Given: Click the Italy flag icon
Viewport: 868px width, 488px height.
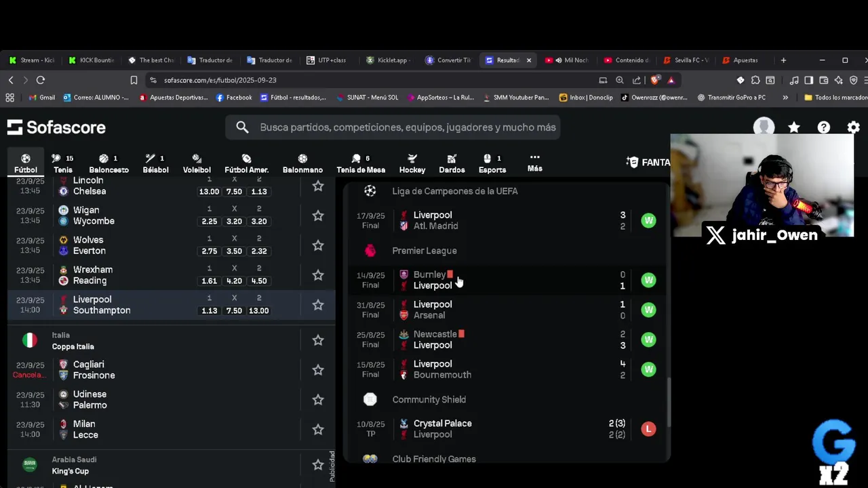Looking at the screenshot, I should coord(30,340).
